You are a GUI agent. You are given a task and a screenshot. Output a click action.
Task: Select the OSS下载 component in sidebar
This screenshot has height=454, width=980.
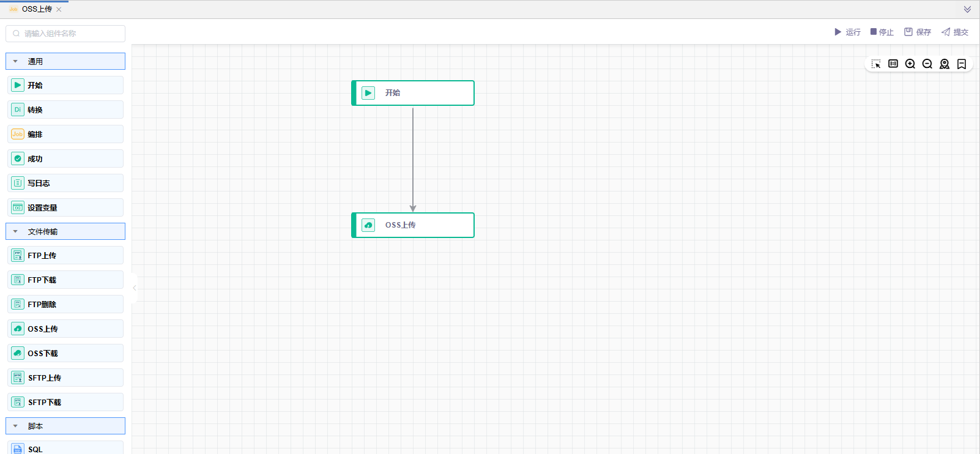tap(65, 354)
